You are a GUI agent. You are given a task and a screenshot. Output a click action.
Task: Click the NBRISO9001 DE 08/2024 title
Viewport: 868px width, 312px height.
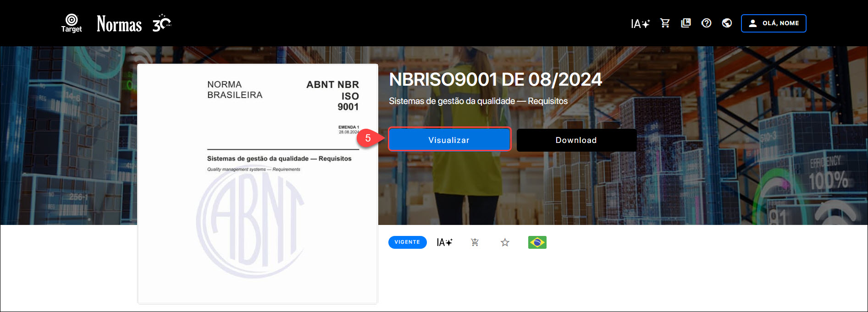(x=495, y=80)
